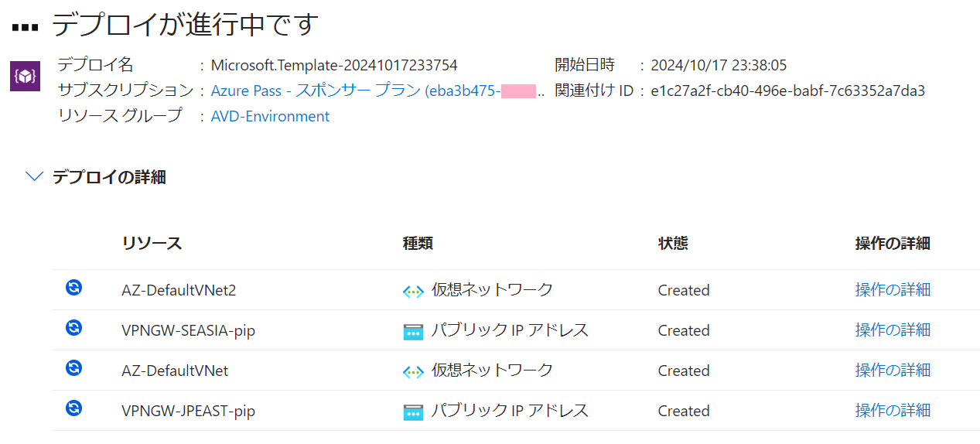Open 操作の詳細 link for VPNGW-SEASIA-pip
The image size is (980, 444).
point(893,330)
